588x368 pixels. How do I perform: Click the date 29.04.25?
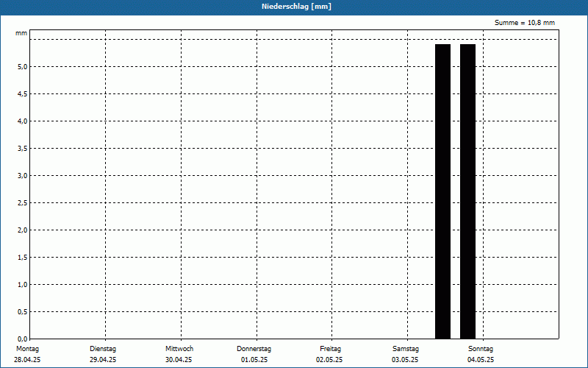103,360
